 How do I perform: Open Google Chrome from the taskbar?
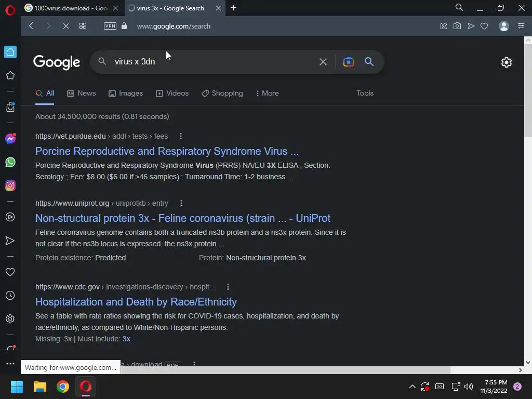coord(63,387)
